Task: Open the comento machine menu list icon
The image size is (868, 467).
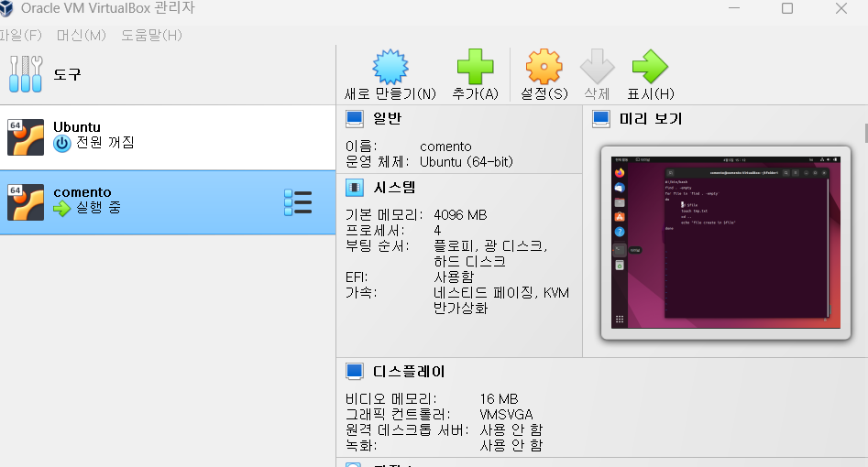Action: [298, 202]
